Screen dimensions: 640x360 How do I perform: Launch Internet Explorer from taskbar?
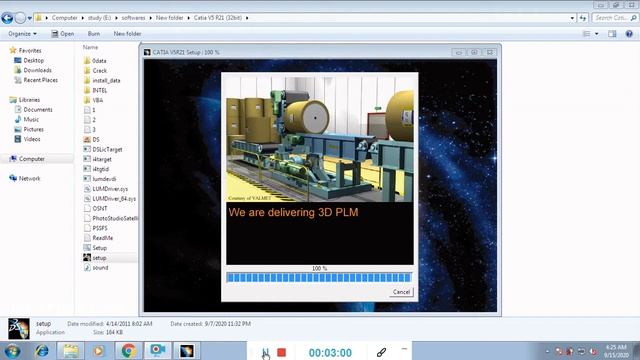[41, 351]
